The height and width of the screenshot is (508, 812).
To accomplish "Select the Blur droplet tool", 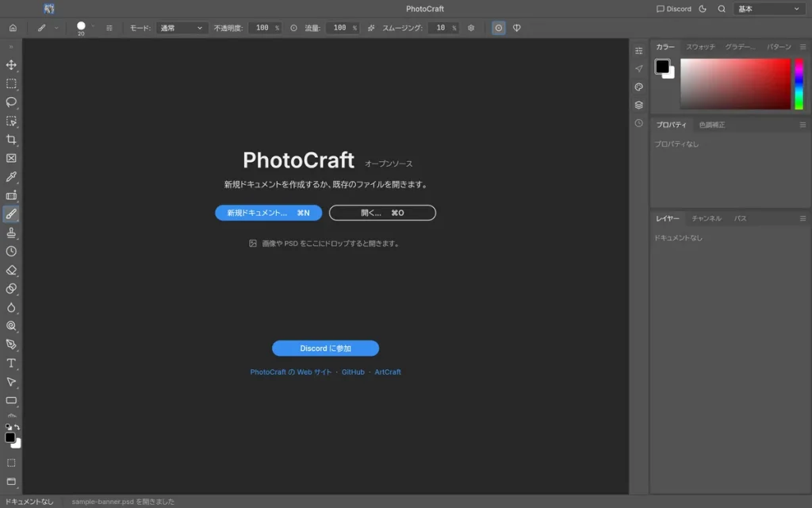I will coord(11,307).
